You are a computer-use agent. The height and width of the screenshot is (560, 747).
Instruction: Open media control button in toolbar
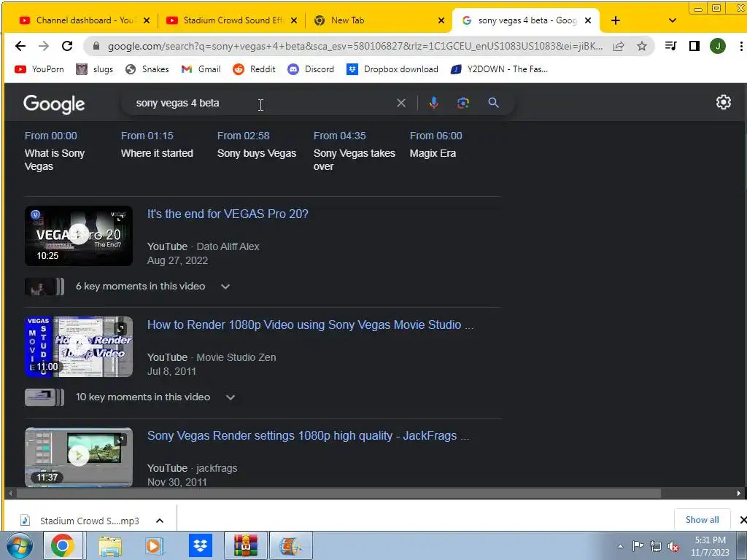(x=671, y=46)
